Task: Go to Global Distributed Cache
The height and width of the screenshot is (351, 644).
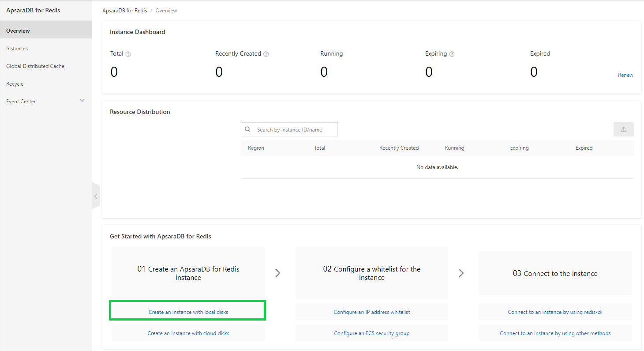Action: click(46, 66)
